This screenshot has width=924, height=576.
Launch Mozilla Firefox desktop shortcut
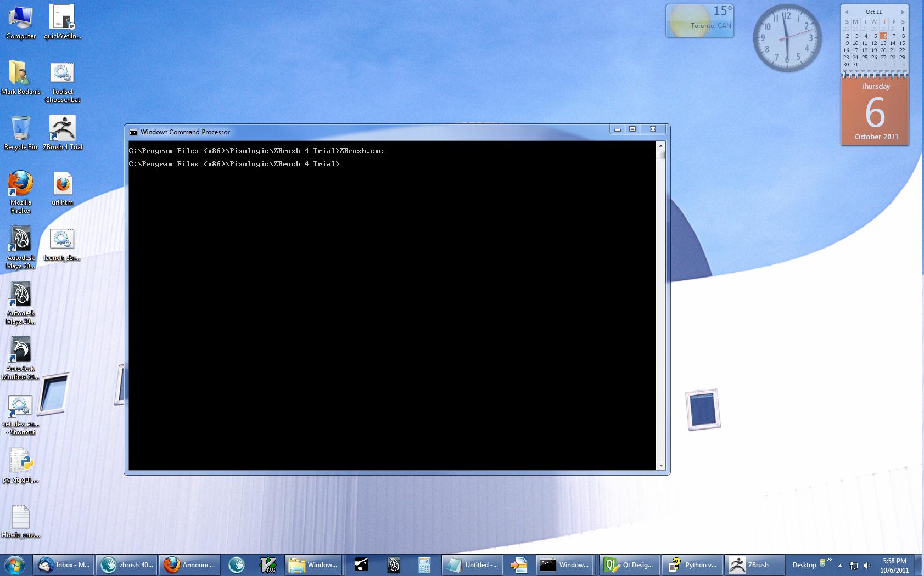click(21, 191)
